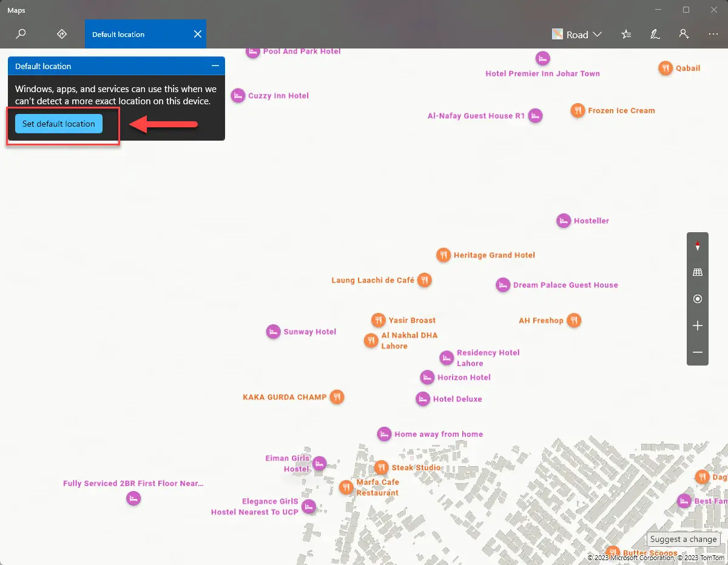This screenshot has width=728, height=565.
Task: Select the AH Freshop pin
Action: pyautogui.click(x=574, y=320)
